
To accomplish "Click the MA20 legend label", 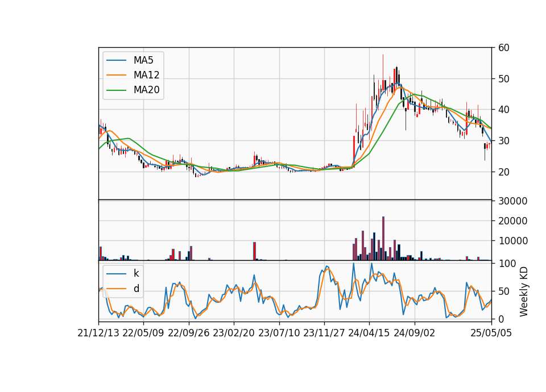I will coord(146,90).
